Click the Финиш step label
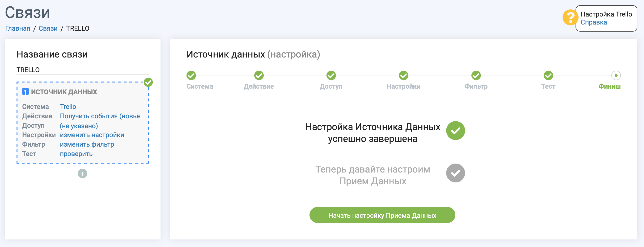Image resolution: width=644 pixels, height=247 pixels. point(610,86)
